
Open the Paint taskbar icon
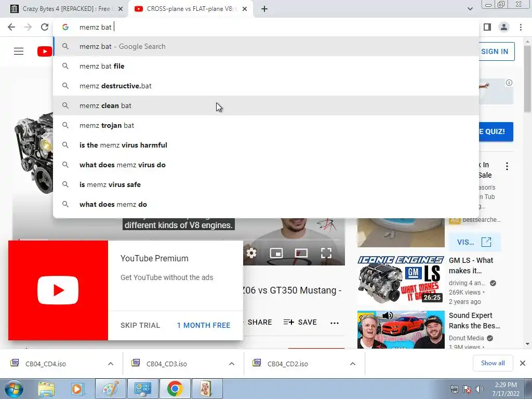click(111, 389)
